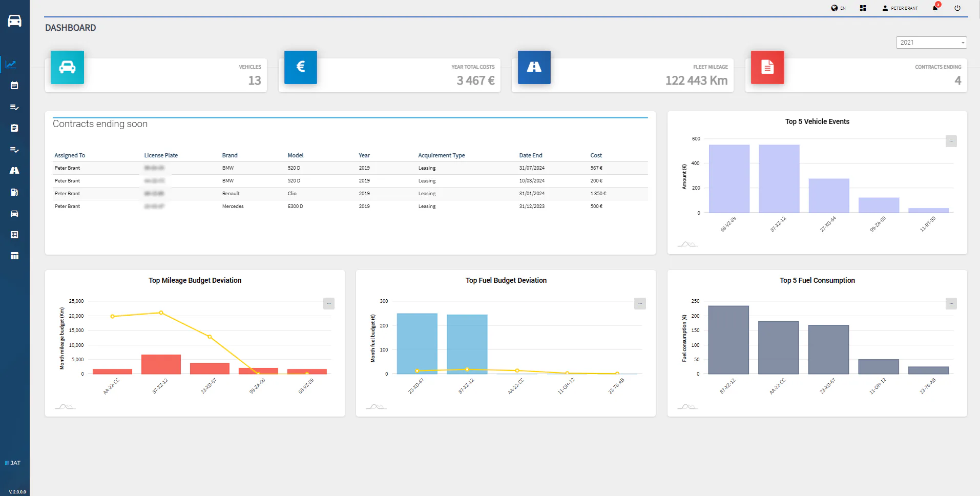Click the clipboard icon in sidebar
The width and height of the screenshot is (980, 496).
[14, 128]
